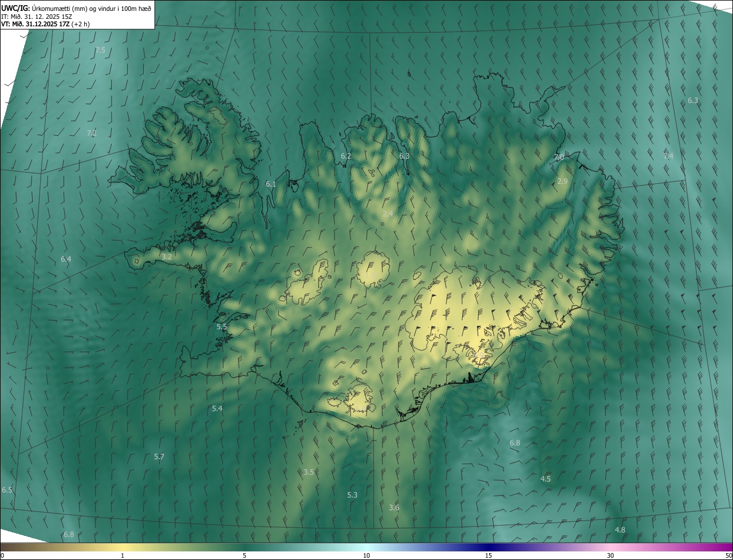Click the color scale tick label 1
This screenshot has width=733, height=560.
[x=123, y=555]
